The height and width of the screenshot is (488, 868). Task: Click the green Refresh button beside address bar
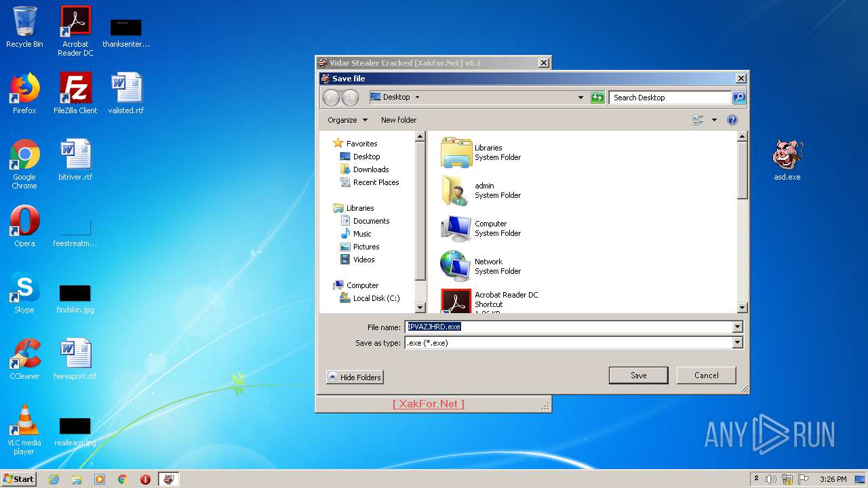click(597, 98)
